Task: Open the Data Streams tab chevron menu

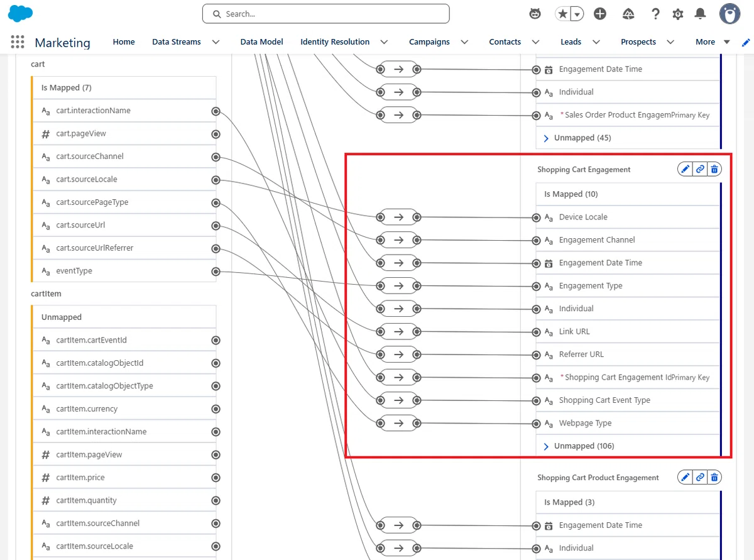Action: pos(216,42)
